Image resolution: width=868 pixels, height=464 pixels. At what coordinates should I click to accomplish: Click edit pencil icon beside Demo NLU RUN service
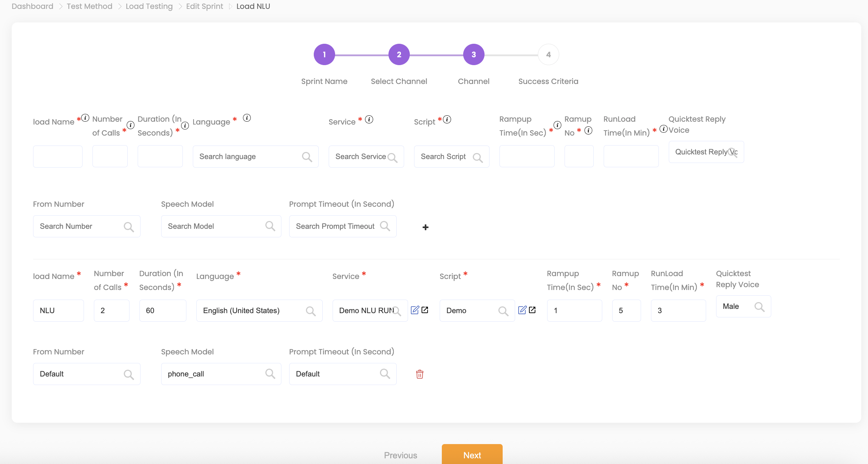[415, 310]
